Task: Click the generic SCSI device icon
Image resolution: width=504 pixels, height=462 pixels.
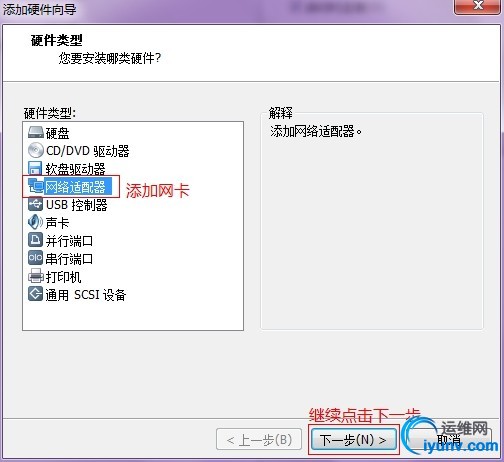Action: coord(35,294)
